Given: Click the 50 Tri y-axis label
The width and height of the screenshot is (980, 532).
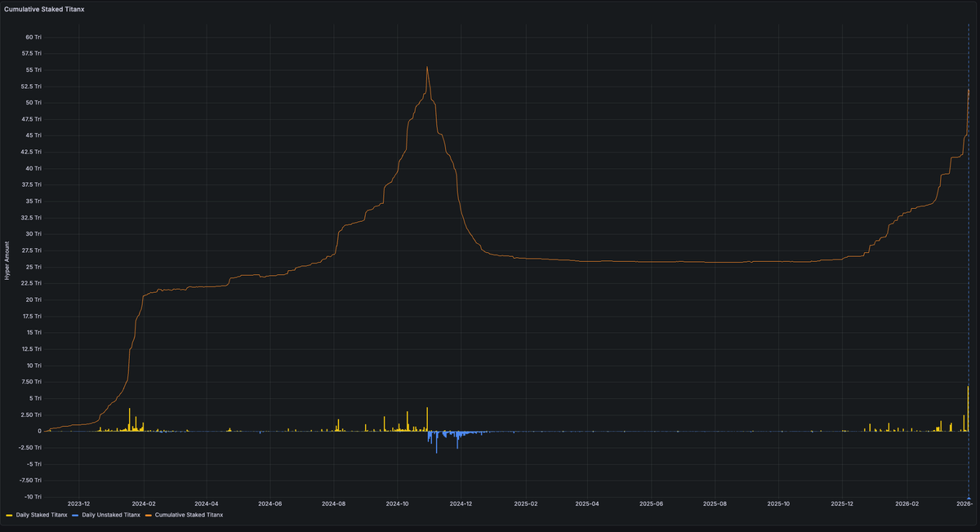Looking at the screenshot, I should pos(33,102).
